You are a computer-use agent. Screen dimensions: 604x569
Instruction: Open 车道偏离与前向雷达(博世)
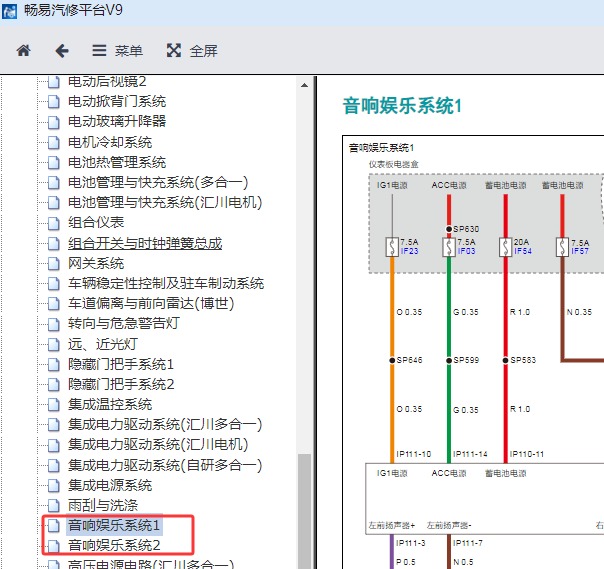tap(151, 303)
